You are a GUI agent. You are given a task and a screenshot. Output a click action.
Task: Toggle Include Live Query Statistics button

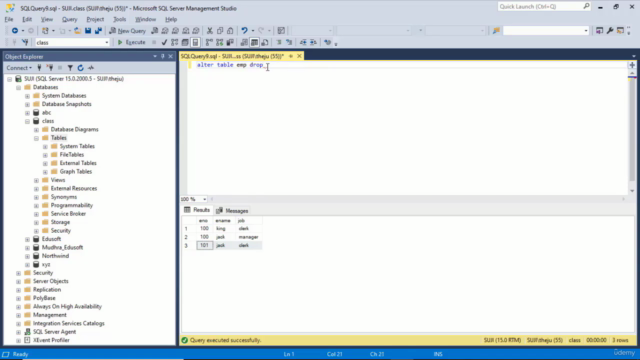pos(220,42)
